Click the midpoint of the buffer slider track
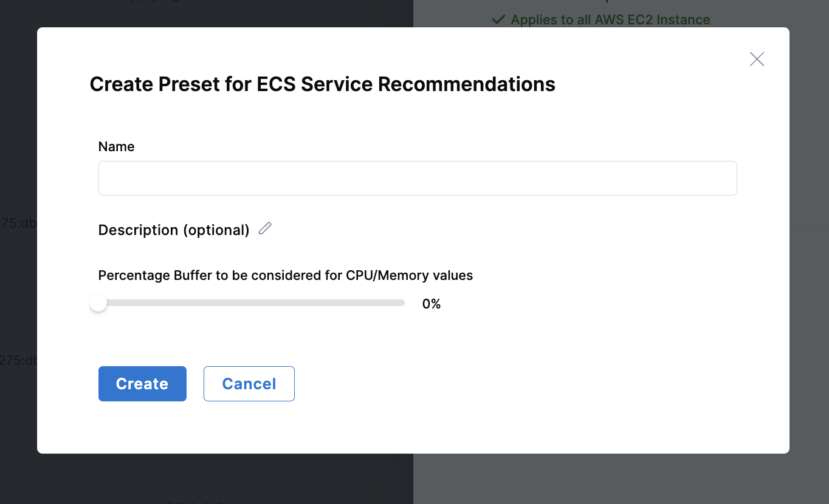 point(252,303)
